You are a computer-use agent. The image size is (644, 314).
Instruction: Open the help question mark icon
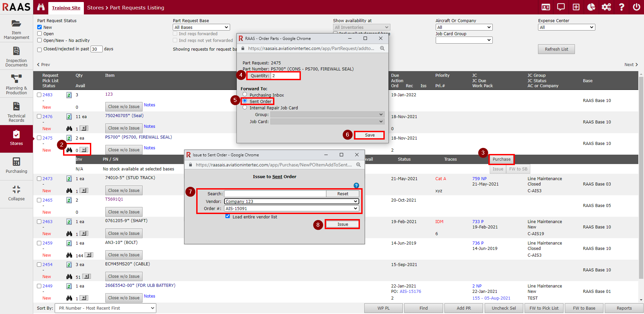pyautogui.click(x=621, y=7)
